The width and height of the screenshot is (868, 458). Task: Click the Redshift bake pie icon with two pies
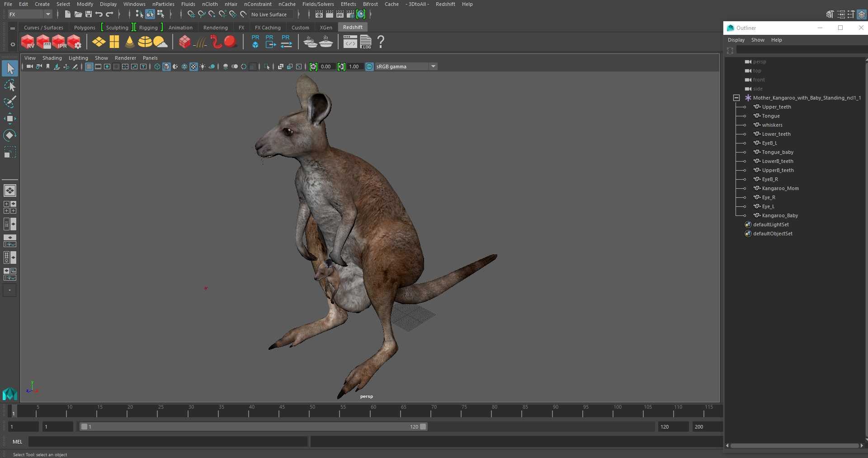tap(311, 42)
